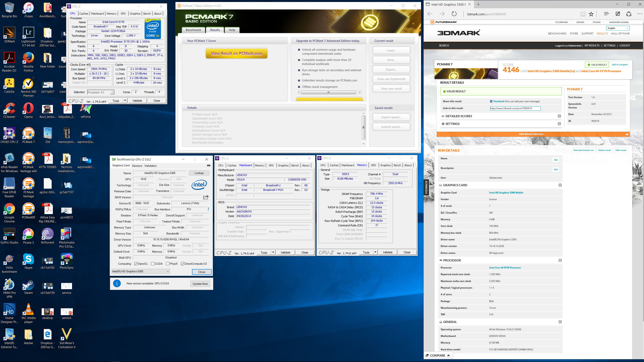Image resolution: width=644 pixels, height=362 pixels.
Task: Collapse the Graphics Card section
Action: tap(560, 185)
